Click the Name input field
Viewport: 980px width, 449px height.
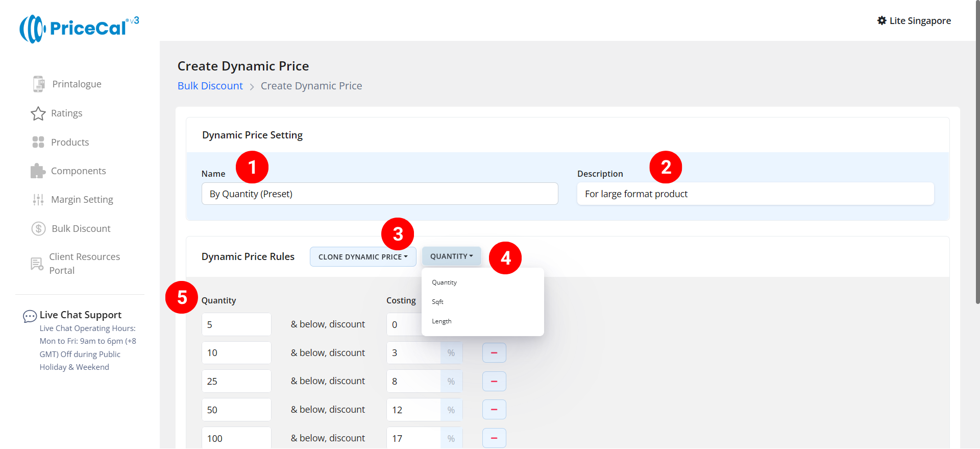(x=379, y=194)
